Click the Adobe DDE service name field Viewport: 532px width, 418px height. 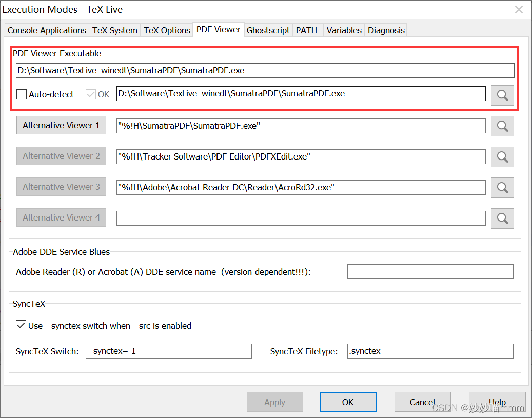click(430, 271)
